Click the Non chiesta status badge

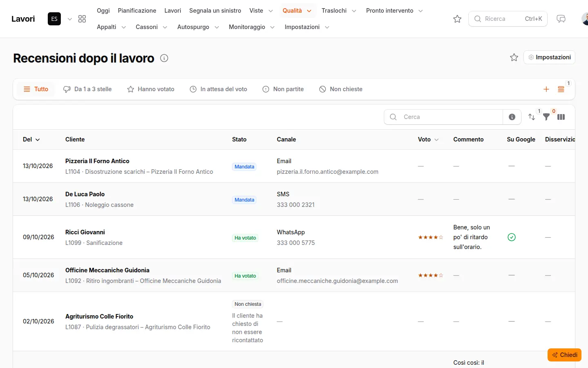click(248, 304)
